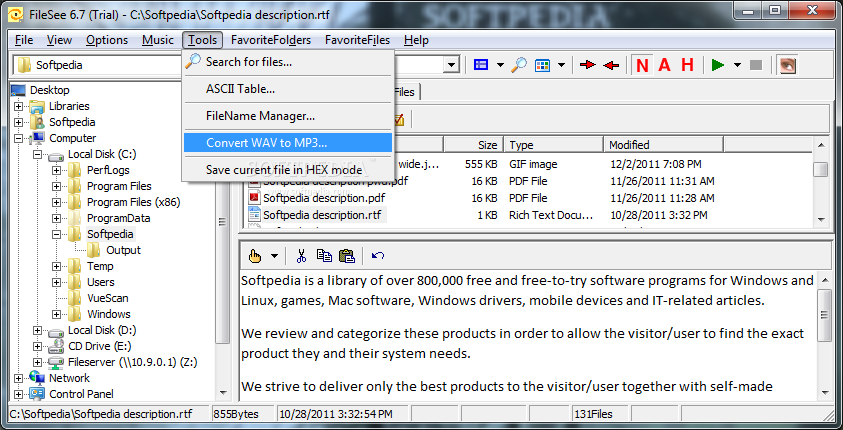The width and height of the screenshot is (843, 430).
Task: Open the list view dropdown arrow
Action: coord(500,65)
